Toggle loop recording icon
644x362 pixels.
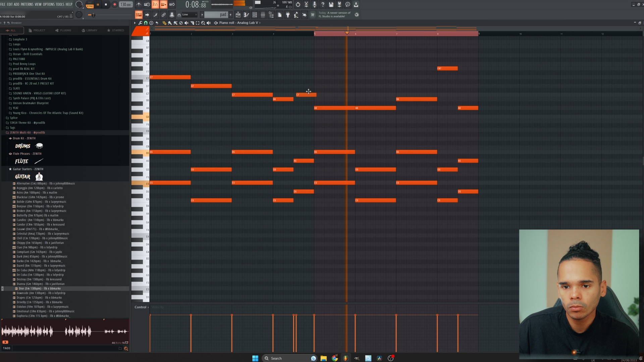point(172,4)
